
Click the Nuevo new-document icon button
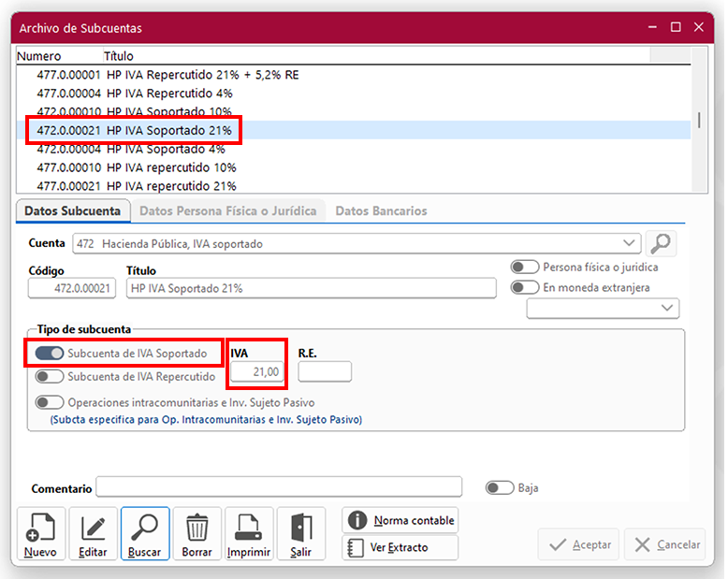[41, 534]
